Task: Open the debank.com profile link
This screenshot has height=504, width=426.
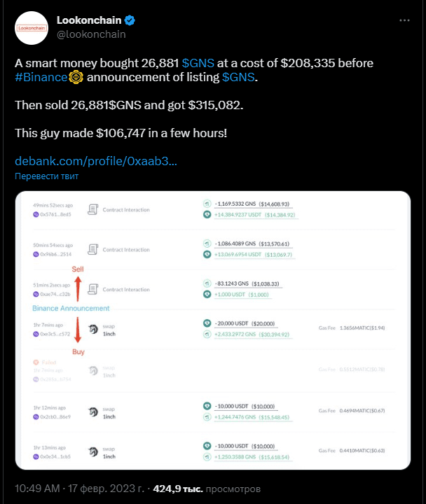Action: [95, 161]
